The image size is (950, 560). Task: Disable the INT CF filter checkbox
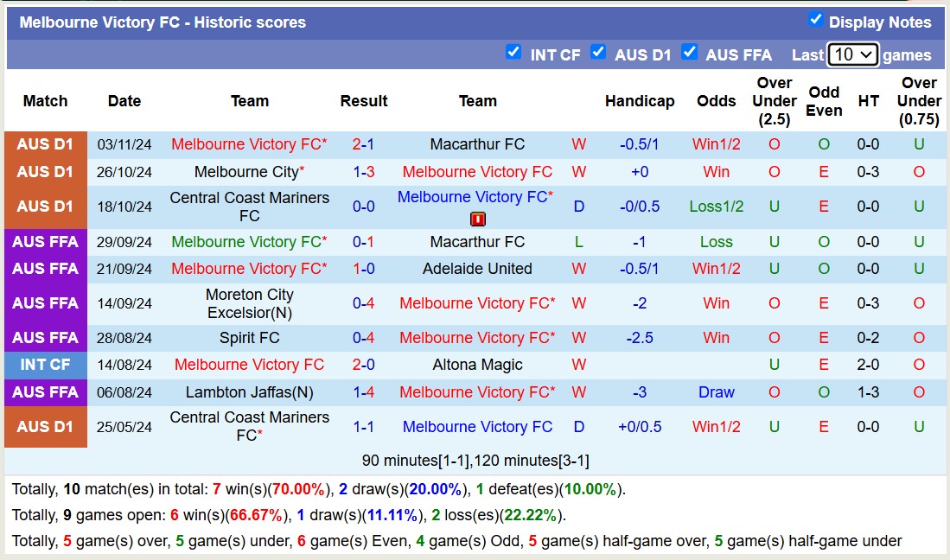(x=513, y=52)
